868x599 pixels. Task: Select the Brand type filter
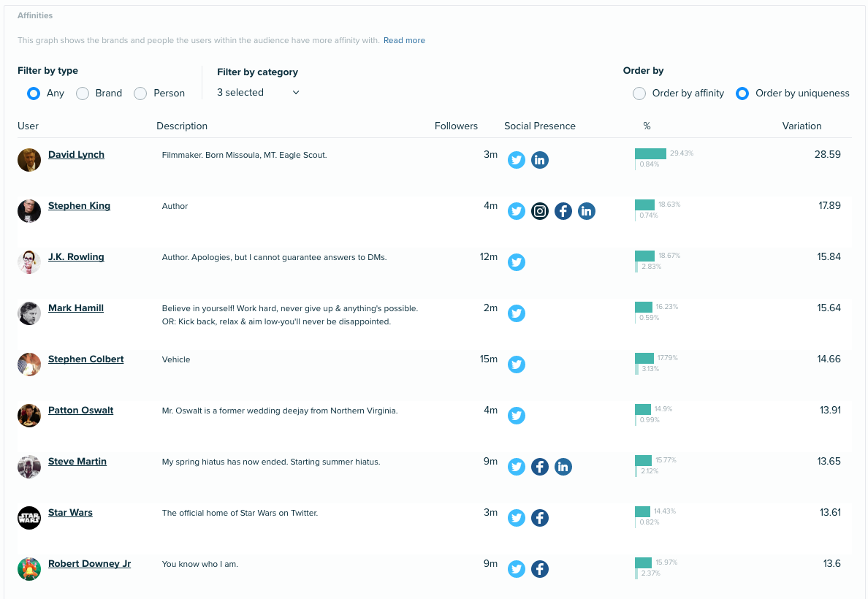click(x=83, y=94)
